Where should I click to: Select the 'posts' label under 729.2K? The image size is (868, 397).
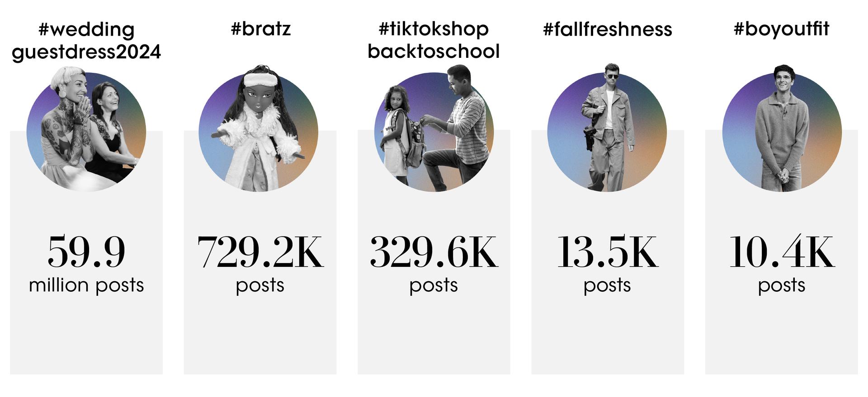(x=260, y=286)
